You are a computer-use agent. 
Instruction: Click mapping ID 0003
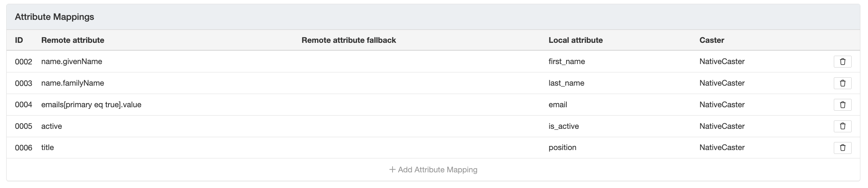click(23, 83)
